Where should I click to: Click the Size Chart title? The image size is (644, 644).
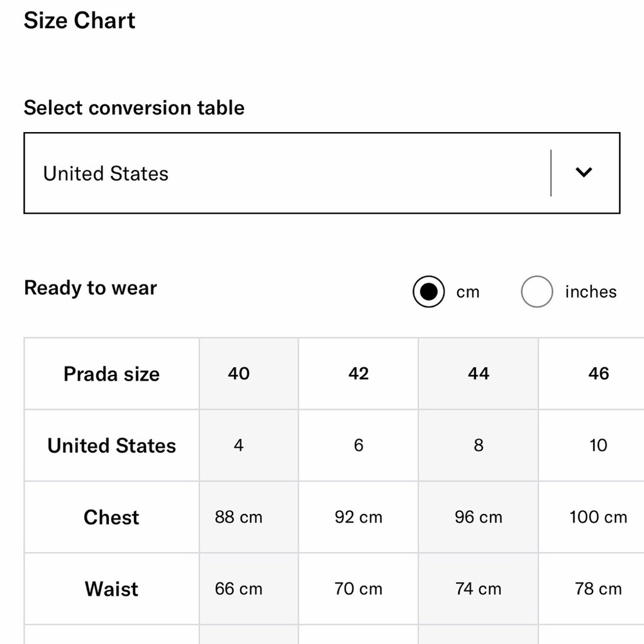pos(79,20)
